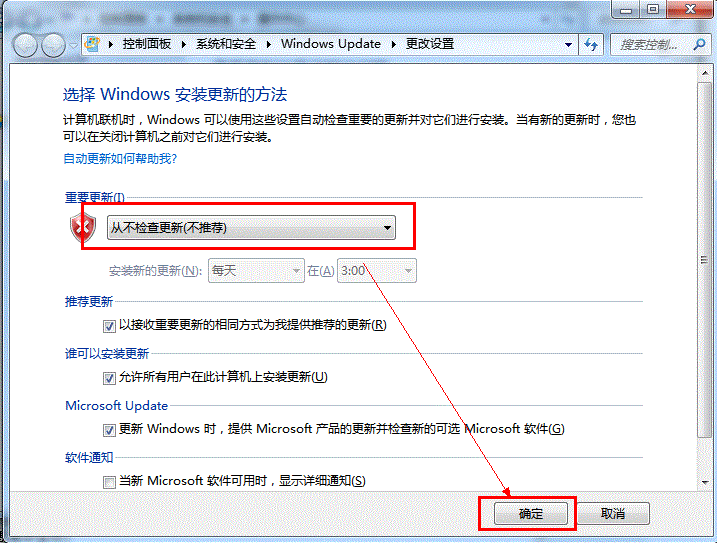This screenshot has height=543, width=717.
Task: Click the 安装新的更新(N): label
Action: tap(155, 271)
